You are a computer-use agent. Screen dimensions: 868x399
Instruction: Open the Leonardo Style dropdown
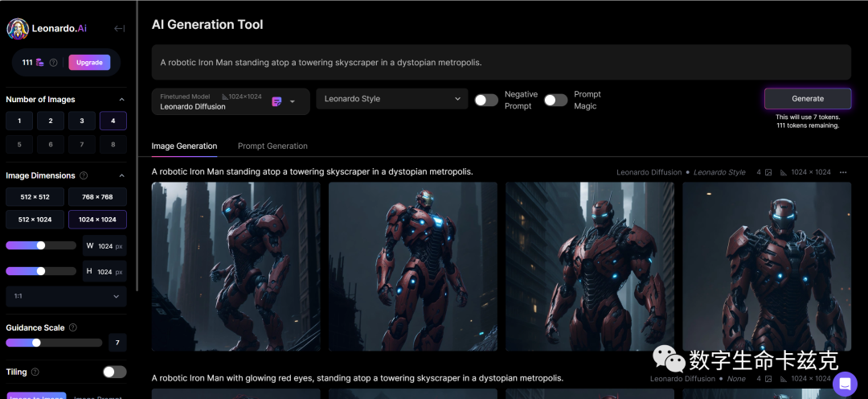pos(392,99)
